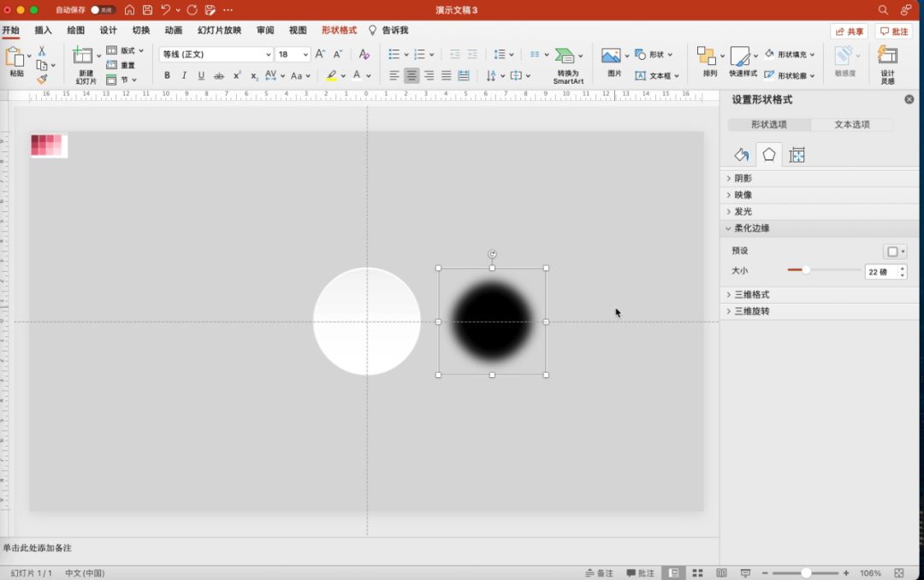Open the search magnifier icon
The height and width of the screenshot is (580, 924).
[x=883, y=10]
